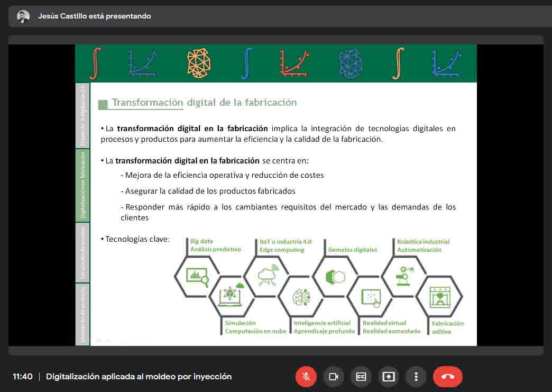This screenshot has height=392, width=552.
Task: Click the red integral symbol in slide header
Action: pos(95,63)
